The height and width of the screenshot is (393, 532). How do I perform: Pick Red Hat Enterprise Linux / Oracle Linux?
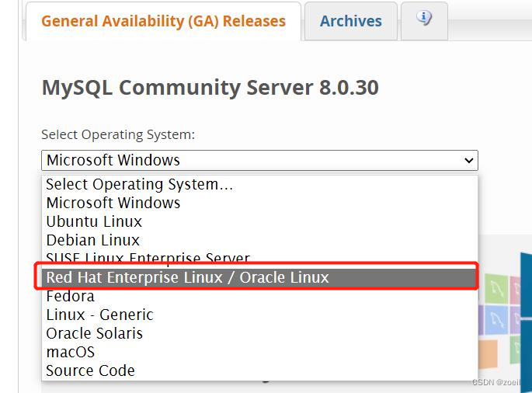point(259,277)
